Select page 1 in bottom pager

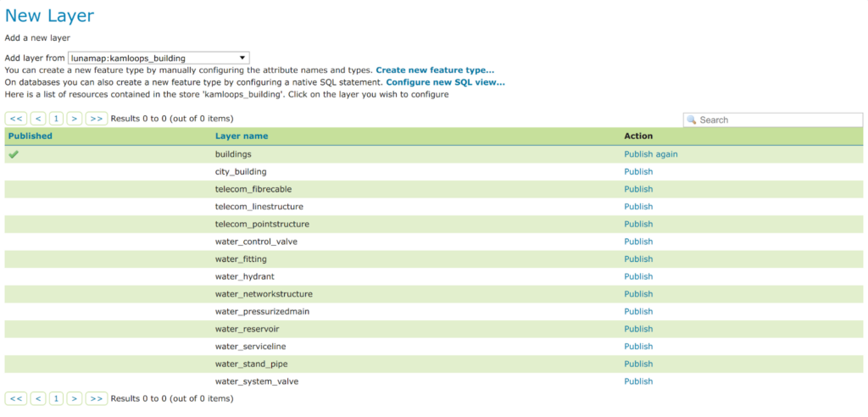56,398
